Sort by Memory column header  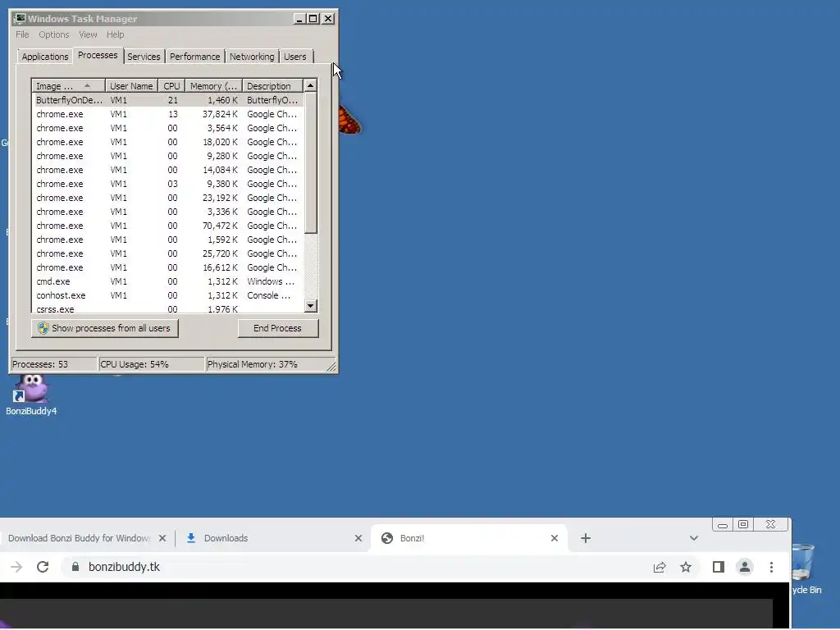pyautogui.click(x=214, y=85)
